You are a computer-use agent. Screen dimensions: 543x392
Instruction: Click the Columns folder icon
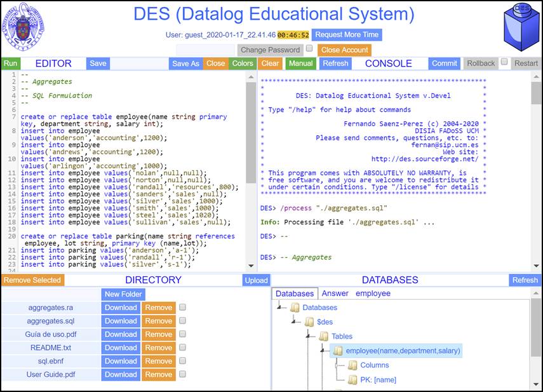click(352, 365)
